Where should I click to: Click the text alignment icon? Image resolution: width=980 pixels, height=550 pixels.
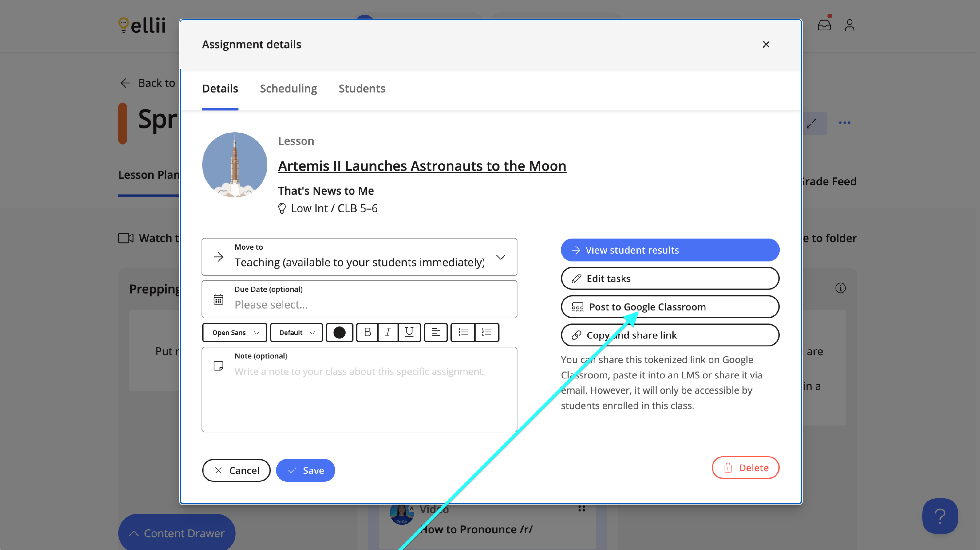tap(435, 332)
